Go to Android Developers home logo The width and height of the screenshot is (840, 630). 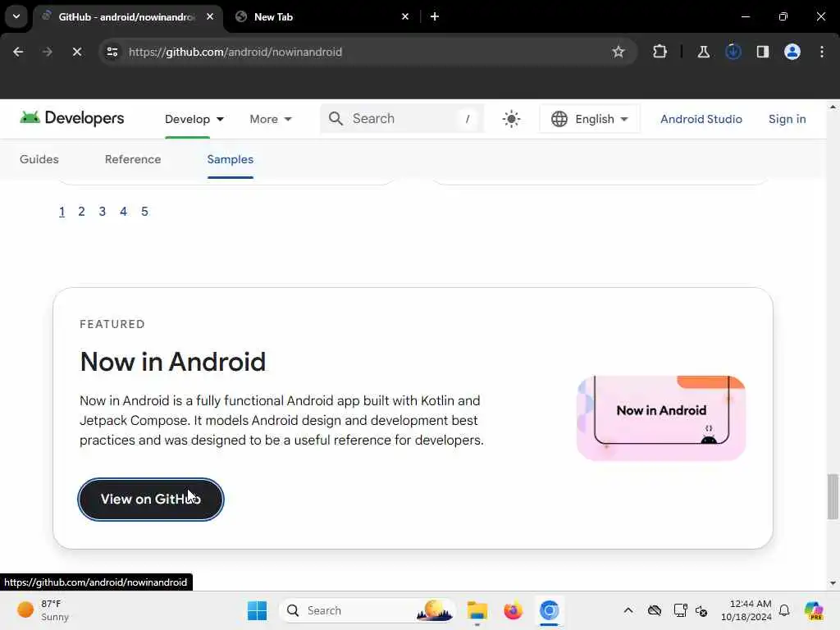pyautogui.click(x=72, y=118)
